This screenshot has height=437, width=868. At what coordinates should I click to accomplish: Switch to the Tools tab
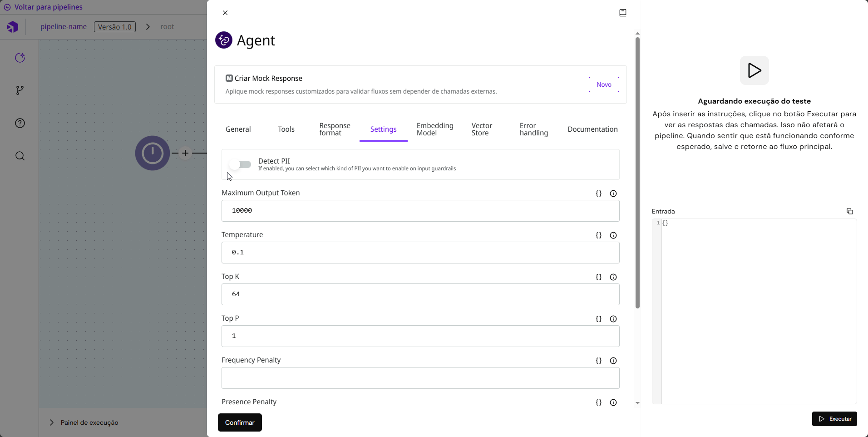(x=286, y=129)
